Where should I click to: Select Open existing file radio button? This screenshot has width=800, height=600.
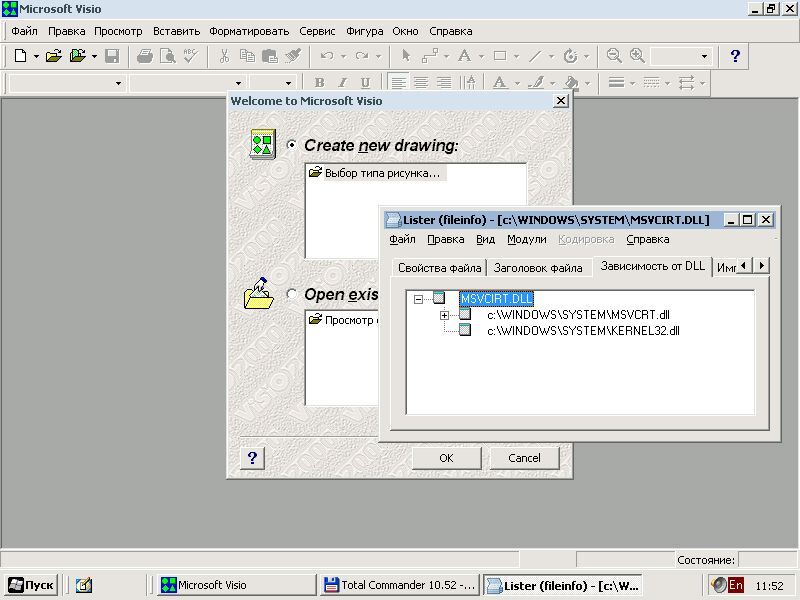click(x=291, y=294)
